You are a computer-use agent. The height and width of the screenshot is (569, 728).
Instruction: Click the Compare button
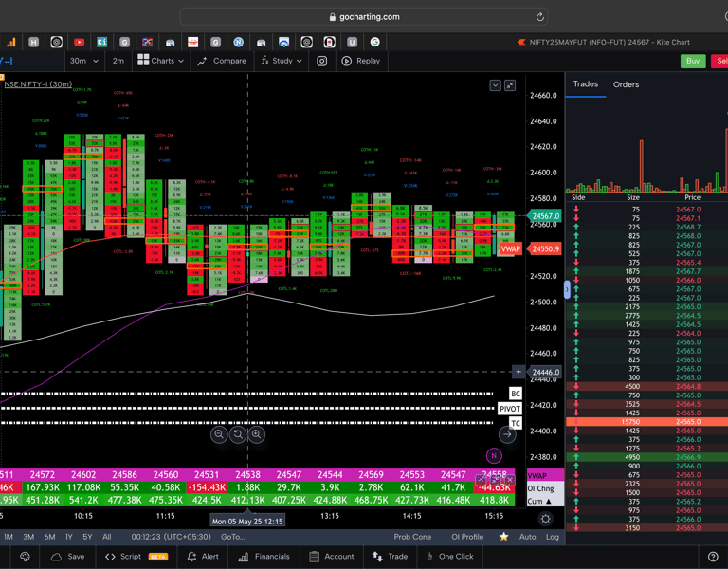(x=222, y=61)
